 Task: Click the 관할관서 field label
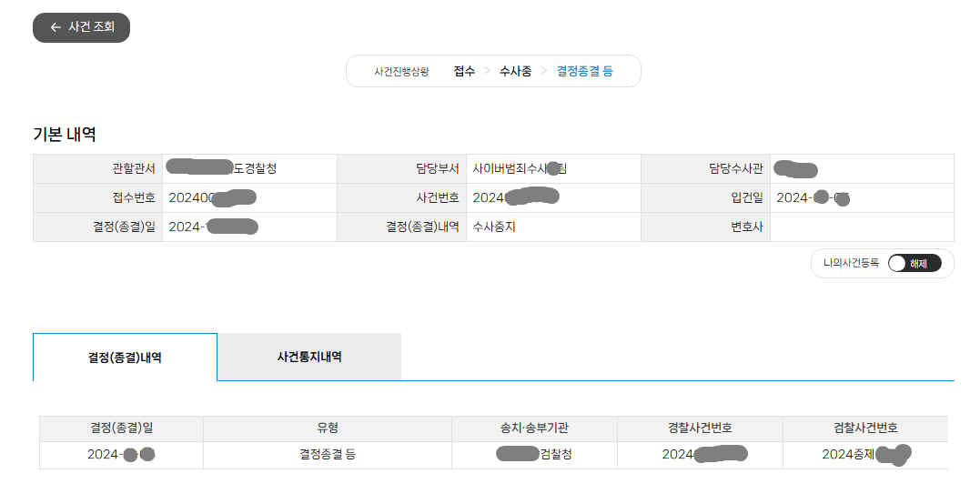coord(134,168)
